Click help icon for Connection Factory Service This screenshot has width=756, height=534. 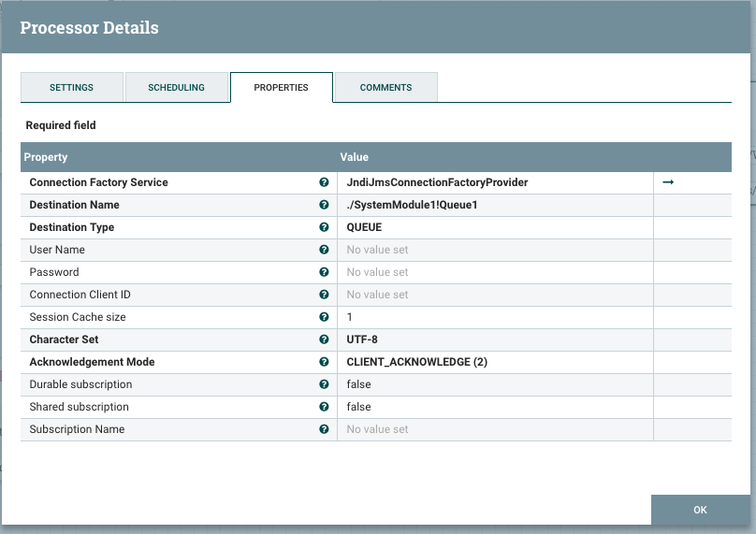[324, 182]
